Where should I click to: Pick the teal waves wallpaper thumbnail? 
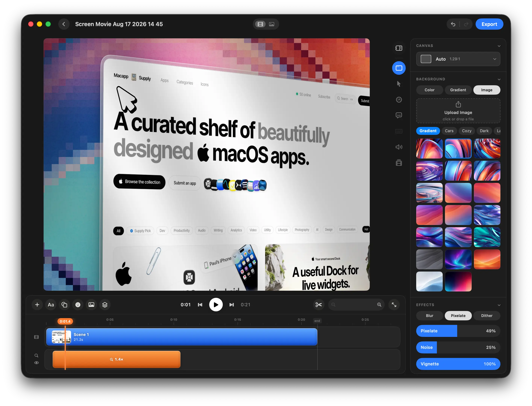pos(487,237)
